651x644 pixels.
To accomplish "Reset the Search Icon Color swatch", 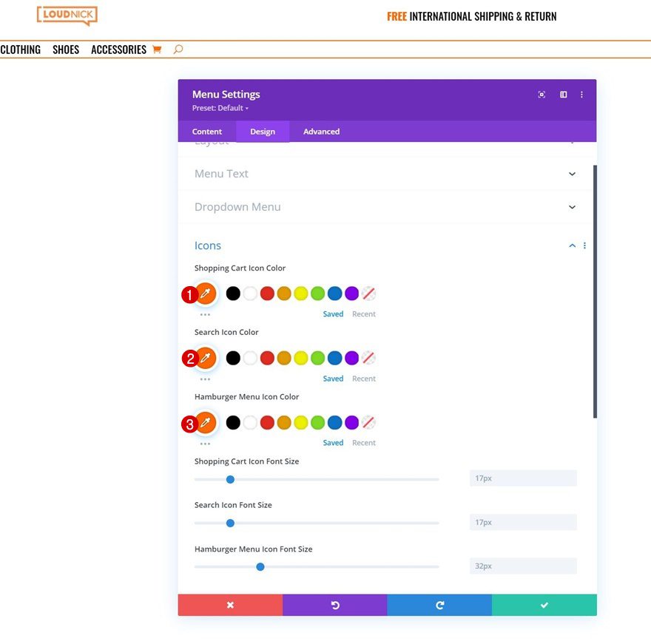I will point(368,358).
